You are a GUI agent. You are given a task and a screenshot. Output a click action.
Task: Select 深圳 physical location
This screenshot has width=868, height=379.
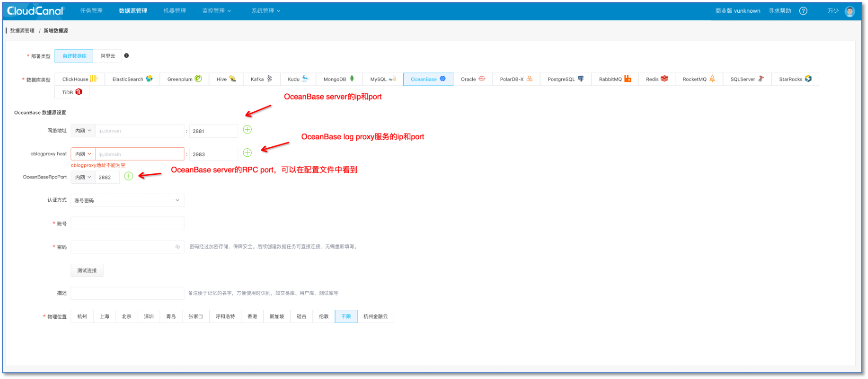coord(149,316)
